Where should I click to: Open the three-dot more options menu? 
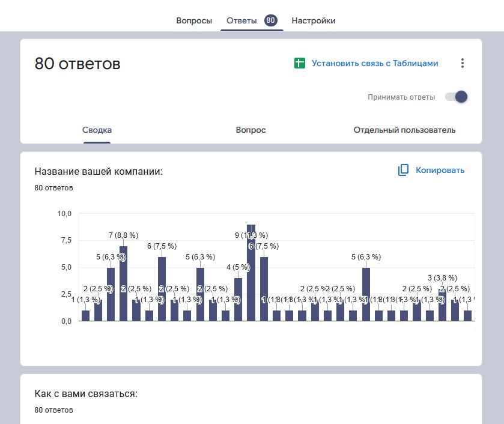(x=462, y=63)
